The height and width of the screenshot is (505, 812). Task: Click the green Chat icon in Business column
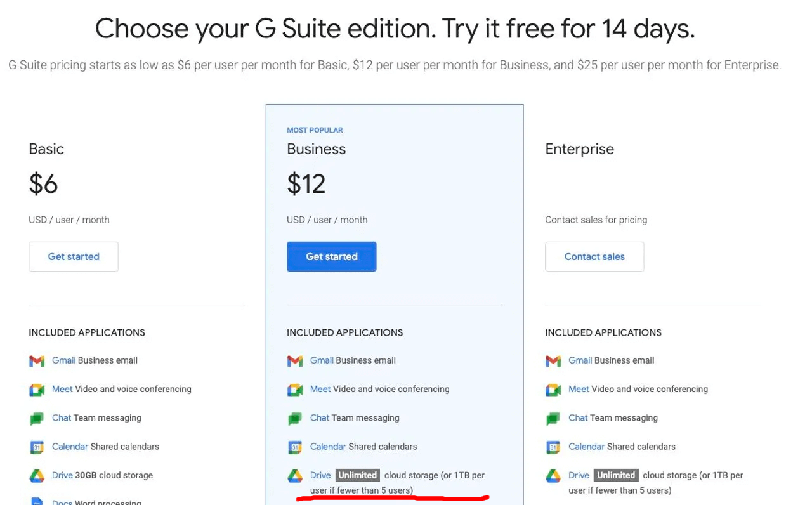point(295,419)
